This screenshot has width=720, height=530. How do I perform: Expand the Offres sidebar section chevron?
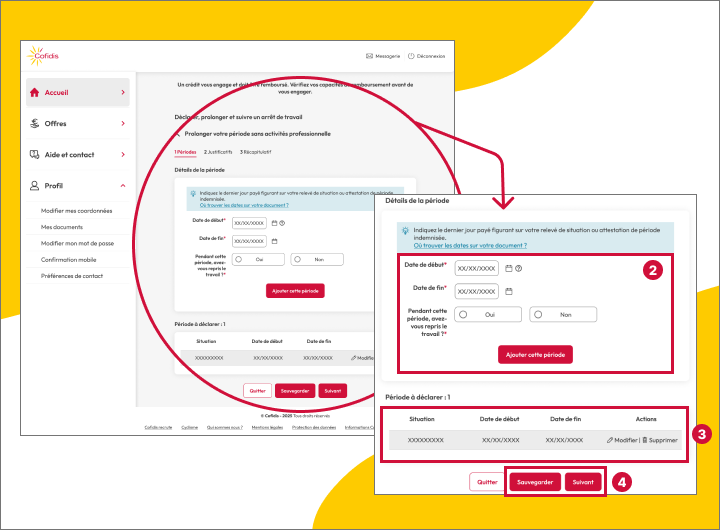click(123, 123)
